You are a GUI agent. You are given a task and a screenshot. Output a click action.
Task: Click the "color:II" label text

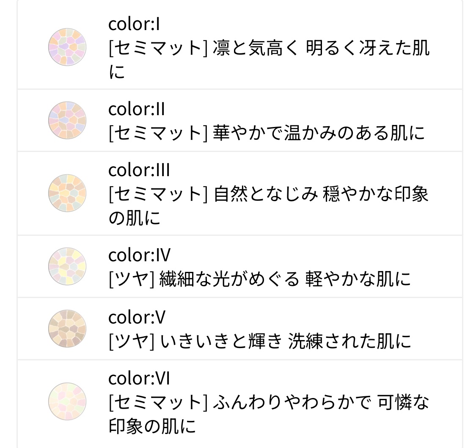136,110
